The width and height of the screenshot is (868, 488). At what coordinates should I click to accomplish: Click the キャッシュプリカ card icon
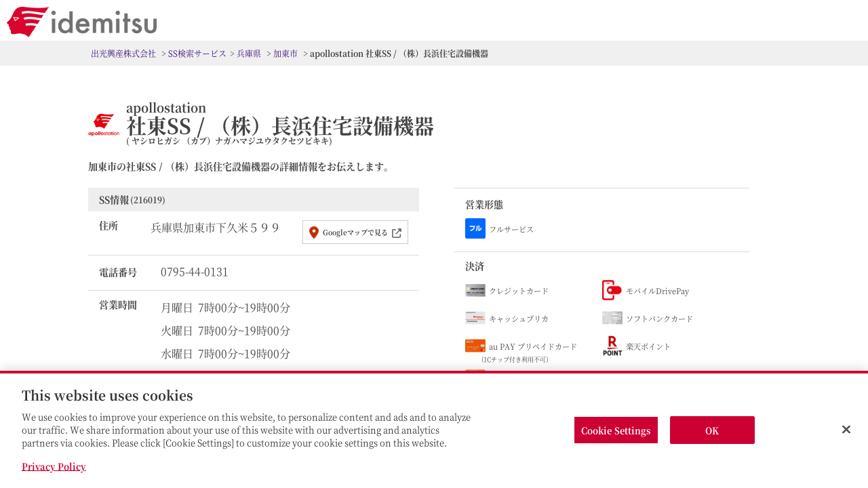(x=475, y=318)
